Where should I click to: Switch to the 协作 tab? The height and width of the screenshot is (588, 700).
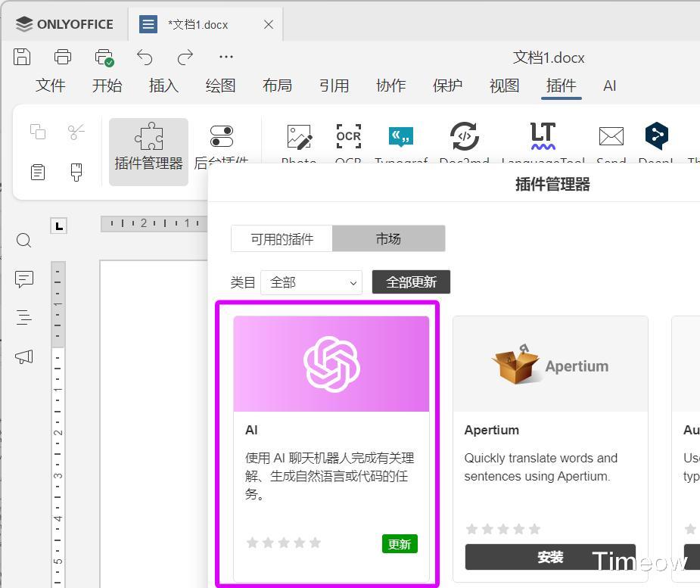pyautogui.click(x=390, y=86)
